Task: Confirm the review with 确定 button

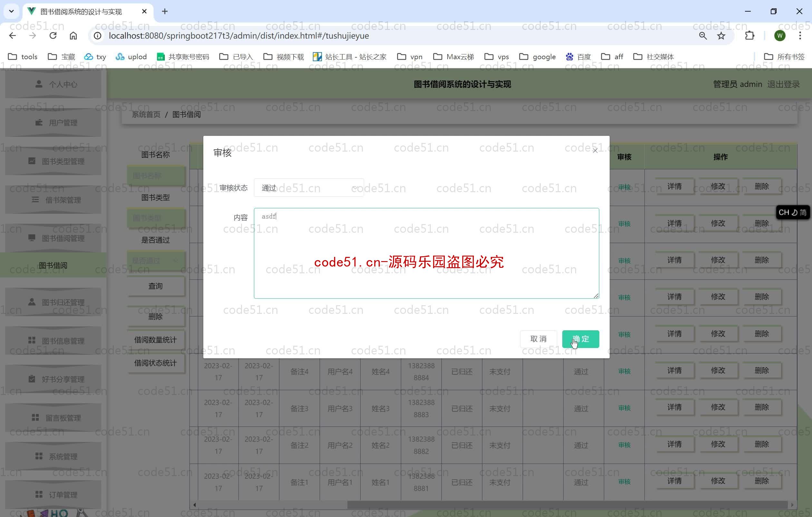Action: [x=580, y=339]
